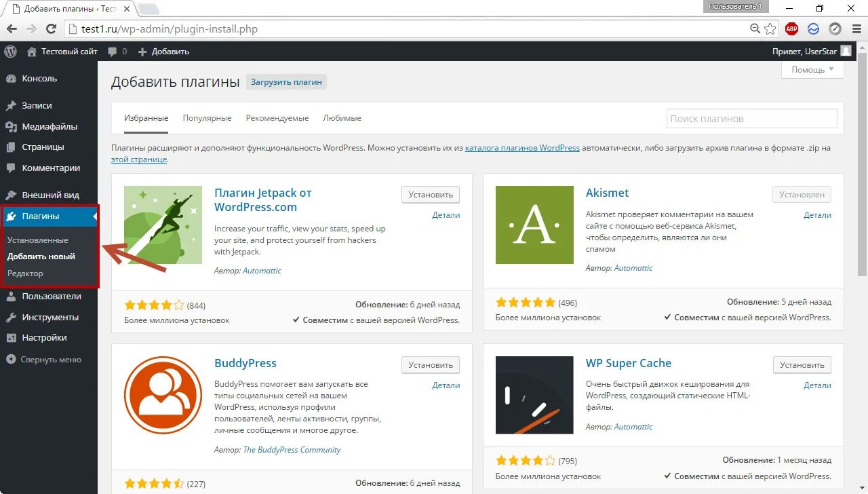Viewport: 868px width, 494px height.
Task: Open Инструменты in the sidebar
Action: (49, 317)
